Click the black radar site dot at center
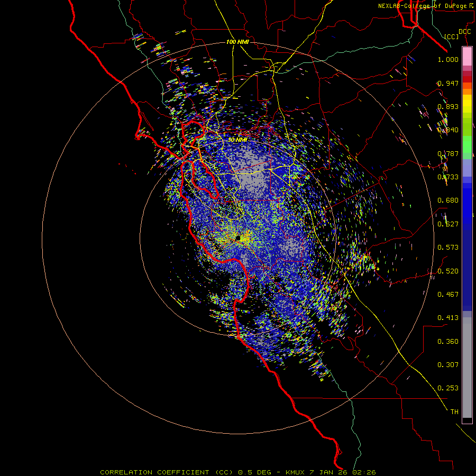 (x=237, y=238)
